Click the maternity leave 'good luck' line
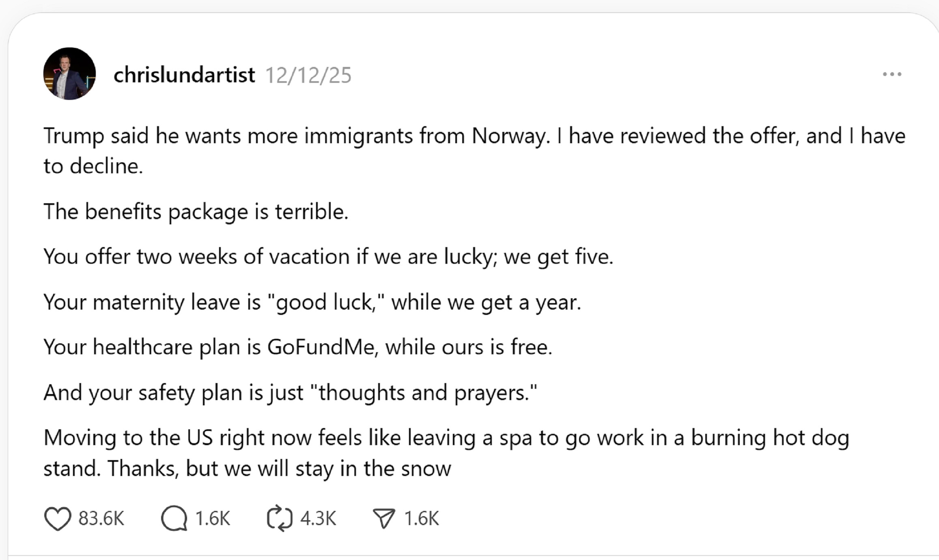Viewport: 939px width, 560px height. tap(312, 302)
